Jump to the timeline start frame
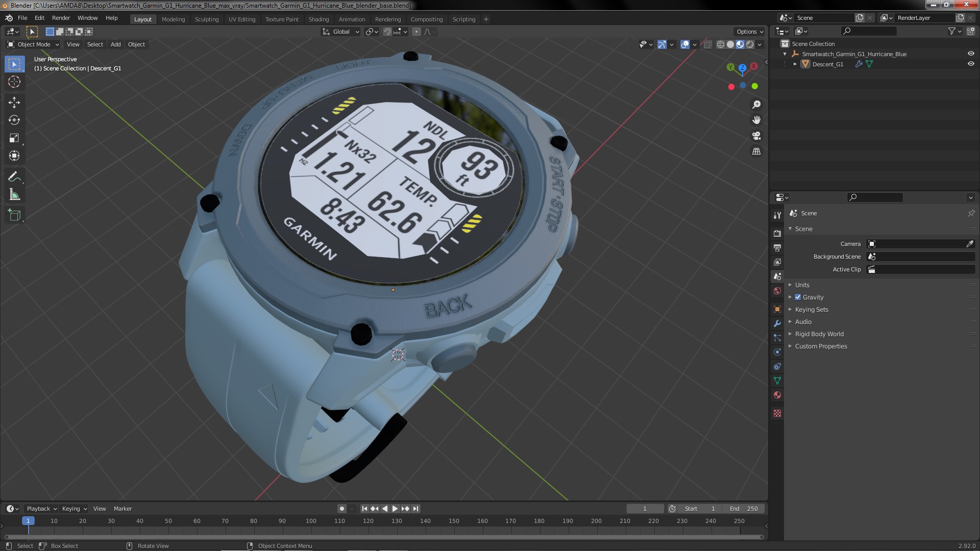This screenshot has width=980, height=551. (x=364, y=509)
